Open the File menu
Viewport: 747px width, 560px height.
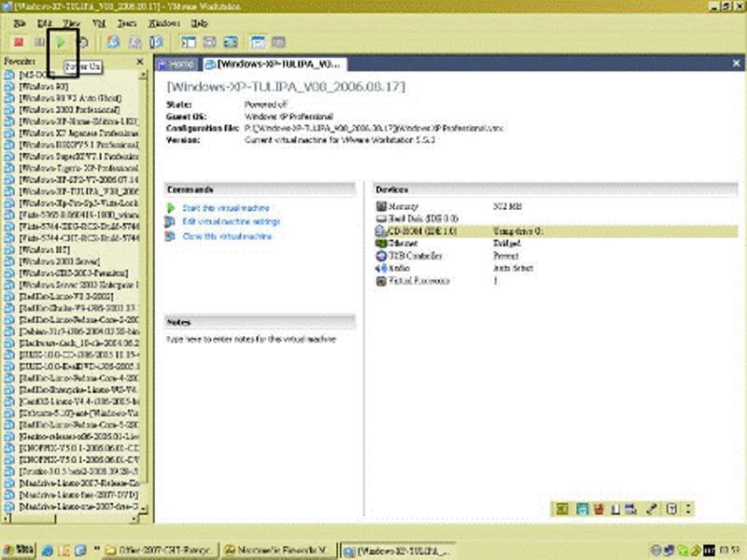coord(19,23)
